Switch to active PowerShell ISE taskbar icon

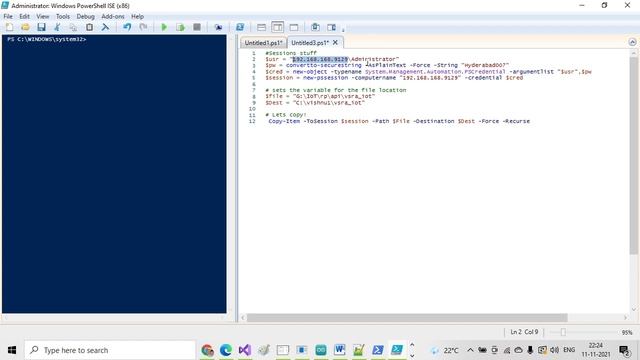pos(397,350)
